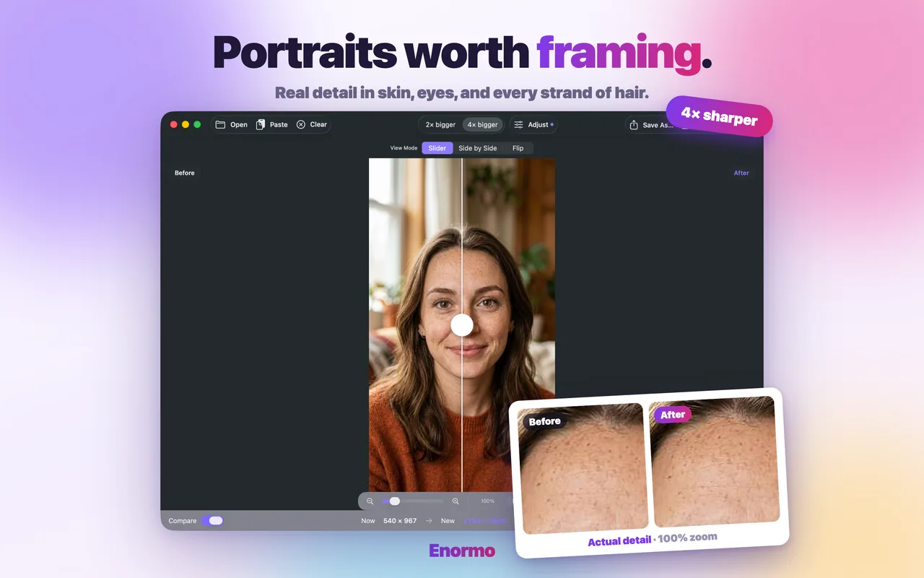The image size is (924, 578).
Task: Click the zoom in magnifier icon
Action: pos(456,501)
